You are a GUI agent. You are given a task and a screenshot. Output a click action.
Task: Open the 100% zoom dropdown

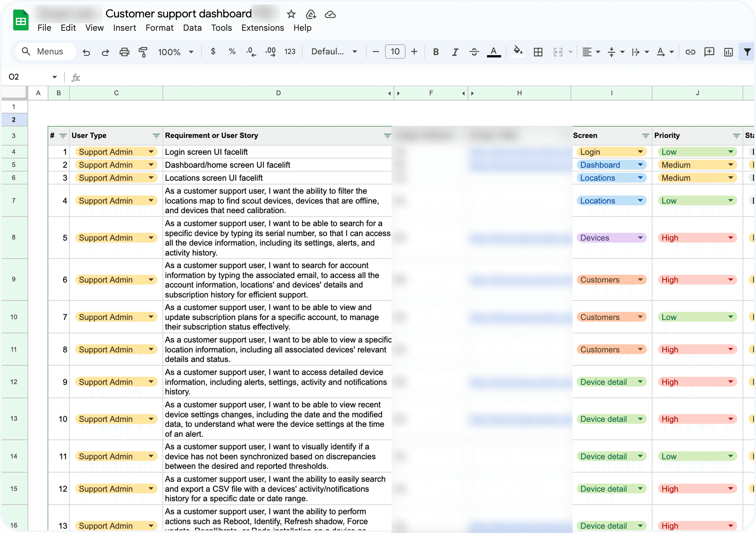176,52
